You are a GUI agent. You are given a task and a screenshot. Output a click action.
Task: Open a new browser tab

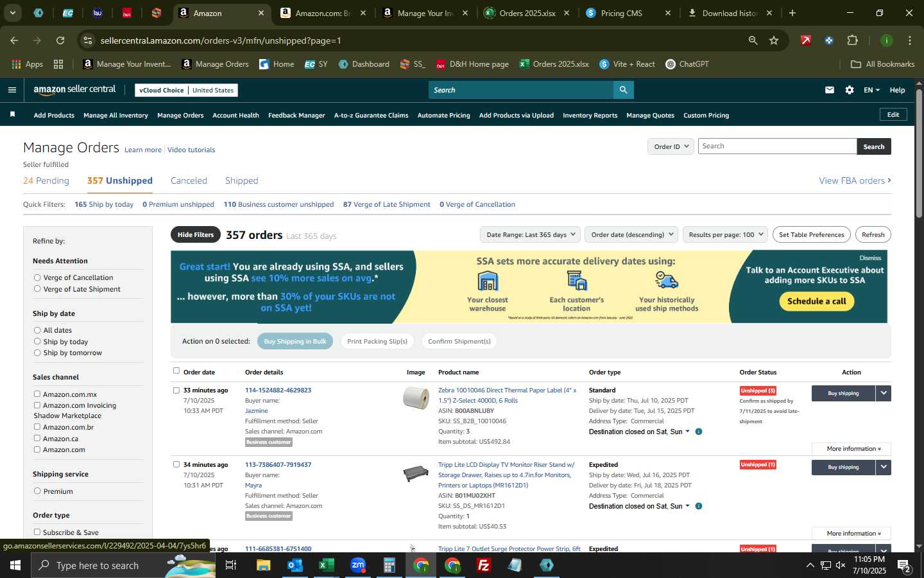pos(792,13)
